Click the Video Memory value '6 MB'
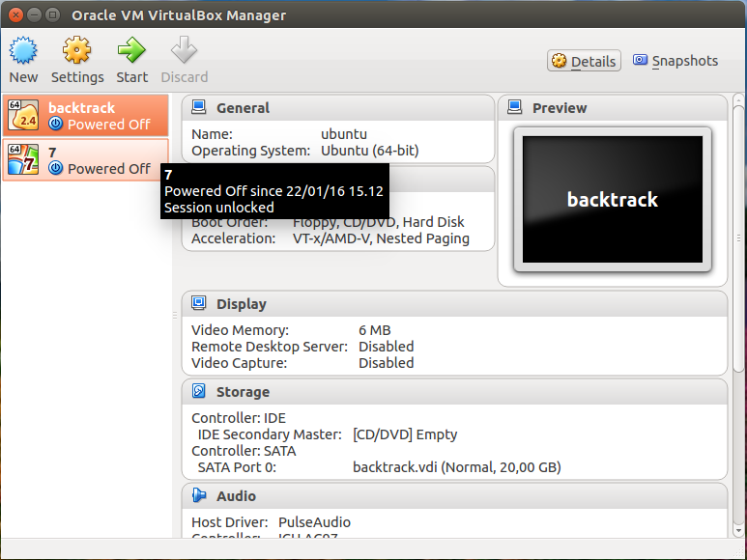This screenshot has height=560, width=747. 374,330
